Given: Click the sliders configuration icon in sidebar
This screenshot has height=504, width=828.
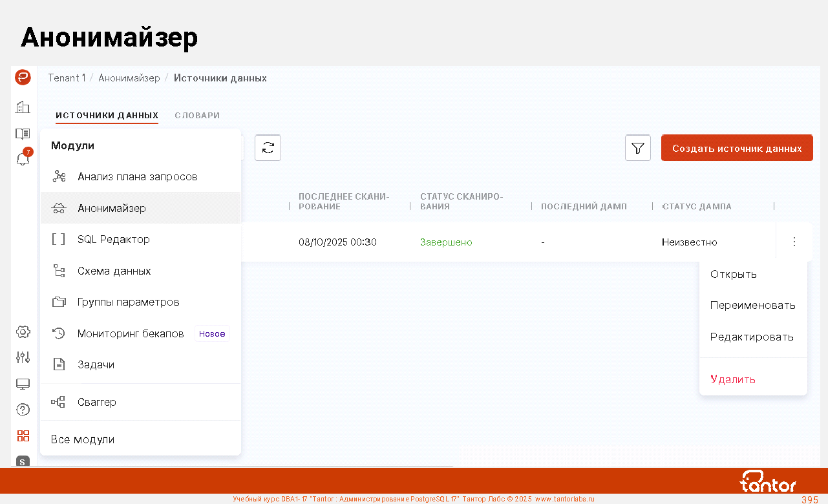Looking at the screenshot, I should point(23,357).
